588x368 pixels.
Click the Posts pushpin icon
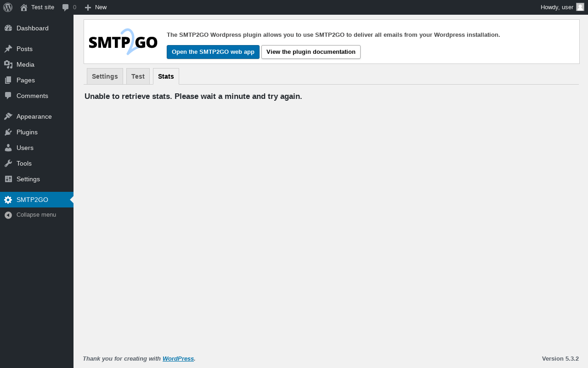(x=8, y=49)
